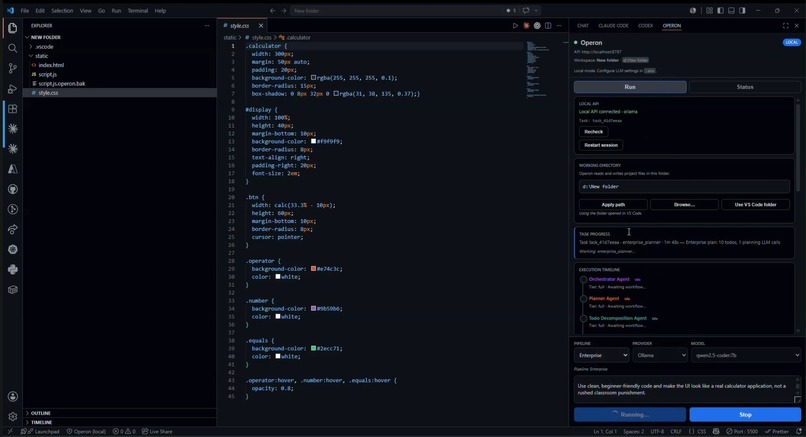Collapse the static folder
Screen dimensions: 806x437
click(x=41, y=56)
